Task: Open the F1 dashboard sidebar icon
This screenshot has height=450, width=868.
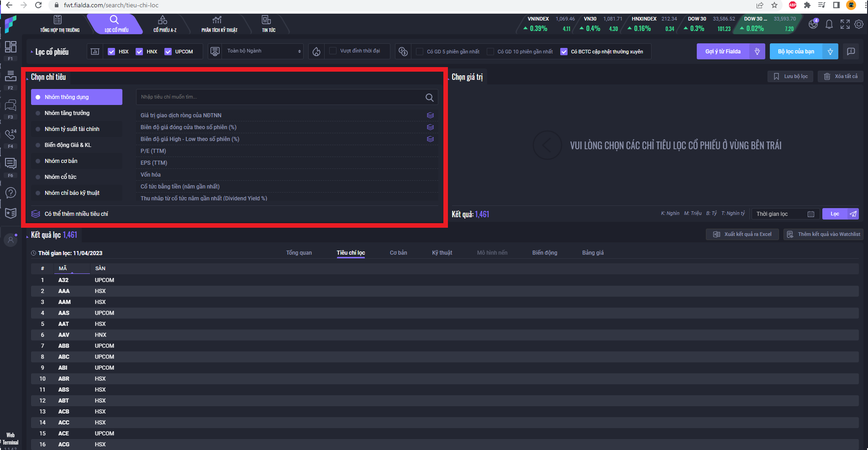Action: coord(11,47)
